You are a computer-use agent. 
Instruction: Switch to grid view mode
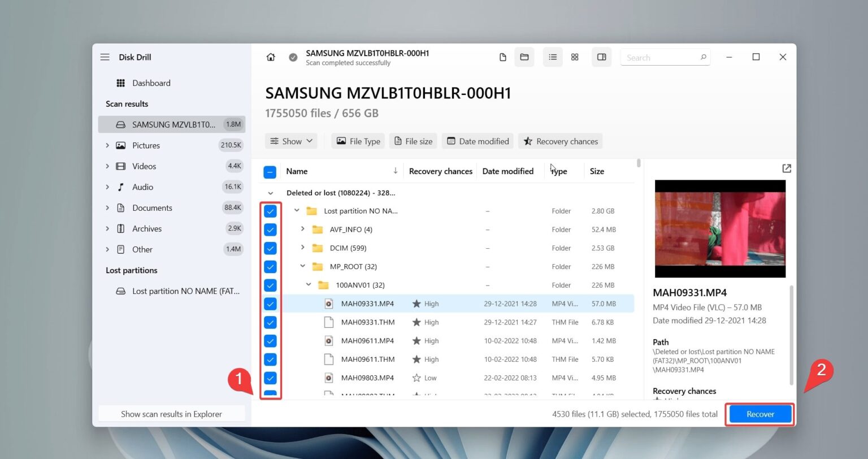click(575, 57)
